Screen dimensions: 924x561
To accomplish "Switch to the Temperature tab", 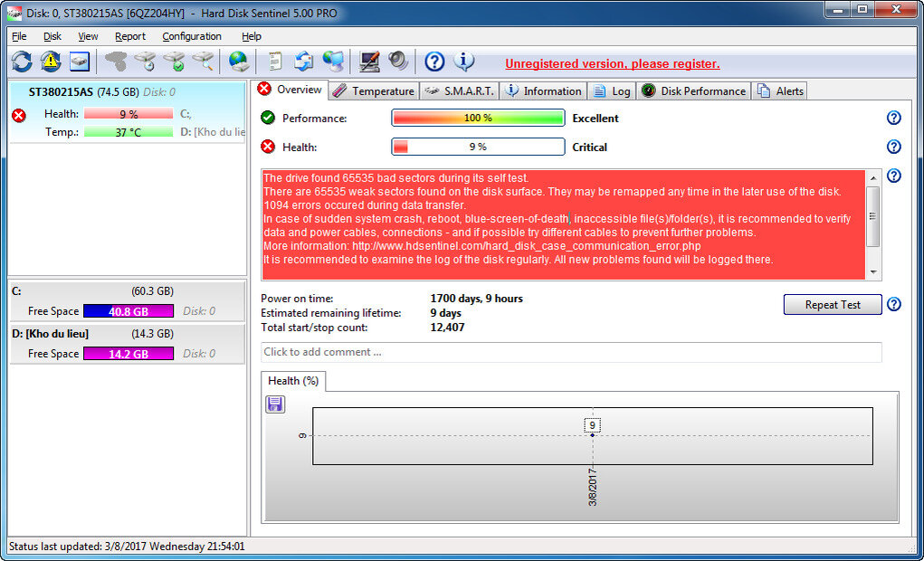I will [x=374, y=91].
